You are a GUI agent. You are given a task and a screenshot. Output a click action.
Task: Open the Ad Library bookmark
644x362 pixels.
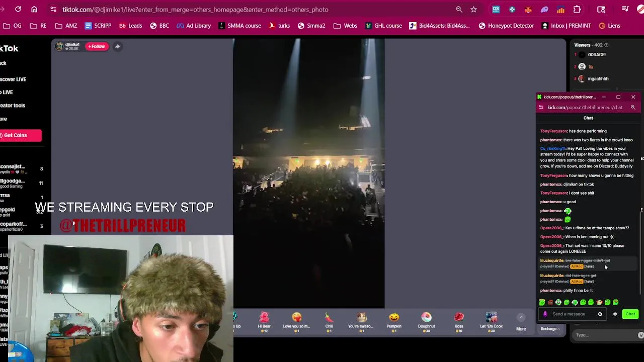(x=194, y=26)
